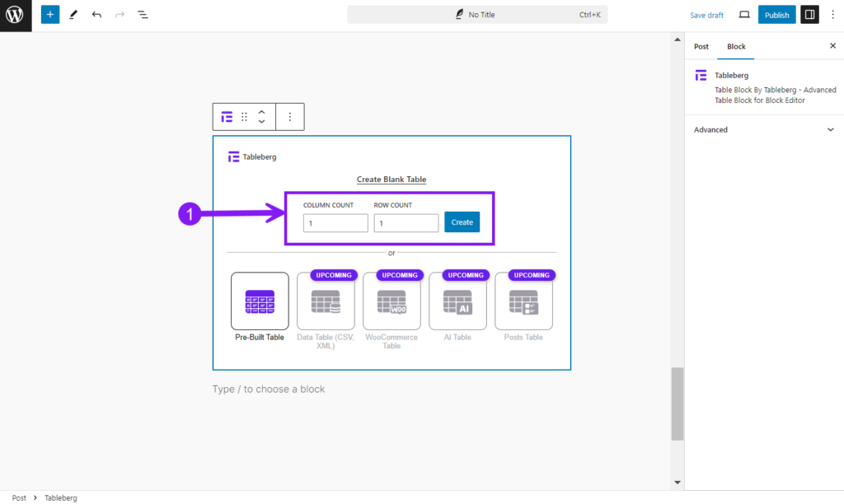The height and width of the screenshot is (504, 844).
Task: Open the block inserter plus button
Action: [x=50, y=15]
